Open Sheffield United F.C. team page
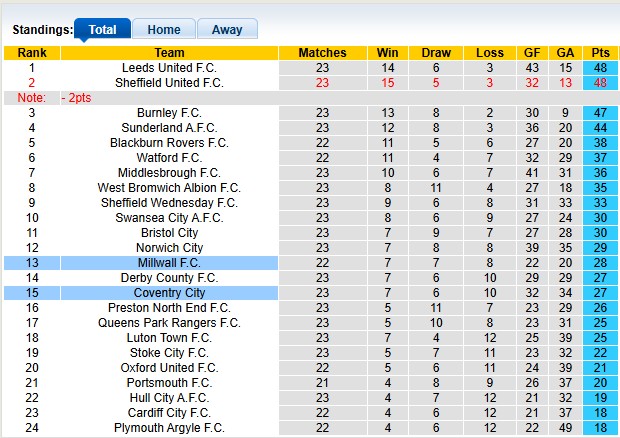Image resolution: width=620 pixels, height=438 pixels. 169,83
